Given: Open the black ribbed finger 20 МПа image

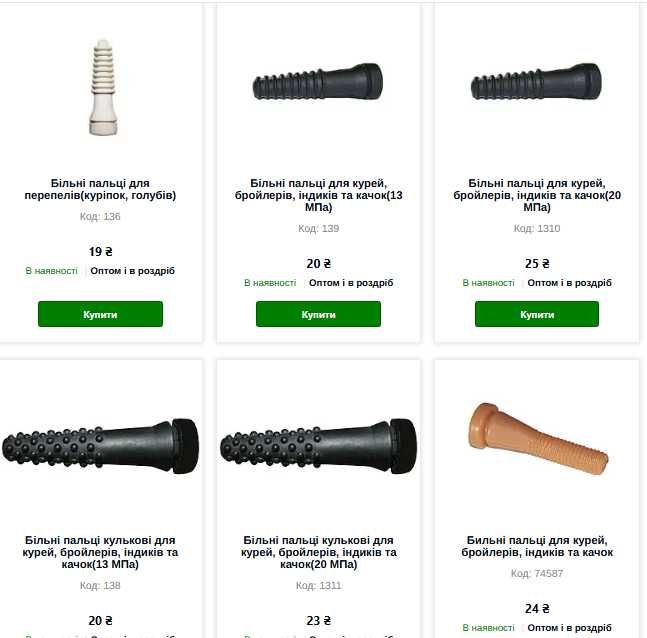Looking at the screenshot, I should point(536,81).
